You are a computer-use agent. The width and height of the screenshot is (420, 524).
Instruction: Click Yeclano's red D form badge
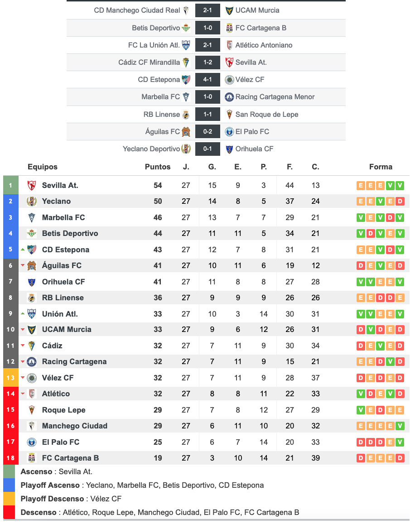click(400, 202)
